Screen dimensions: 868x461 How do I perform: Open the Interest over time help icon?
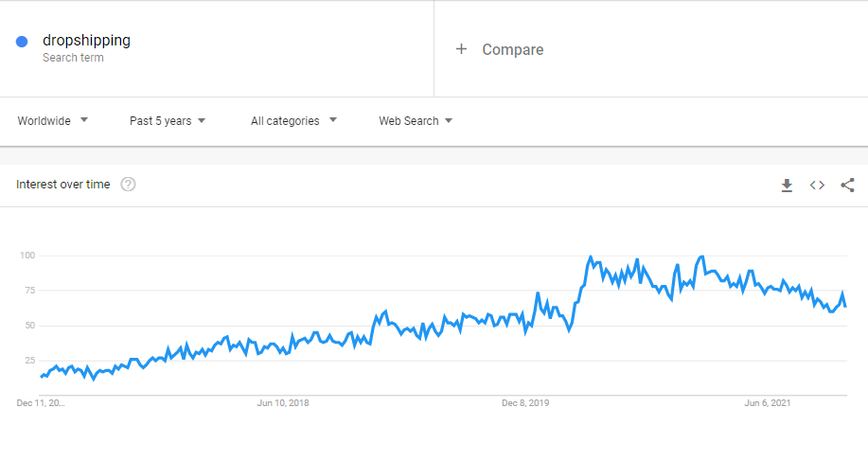pos(128,185)
